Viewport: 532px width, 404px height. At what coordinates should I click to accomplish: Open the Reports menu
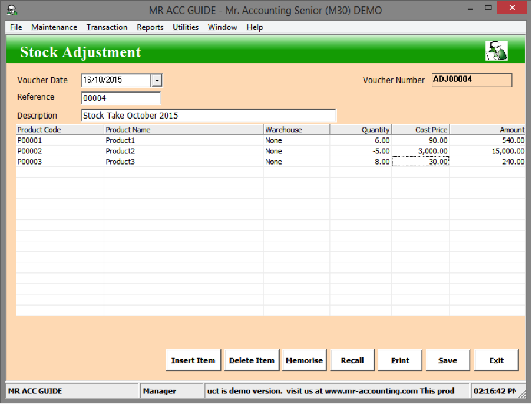pyautogui.click(x=150, y=27)
